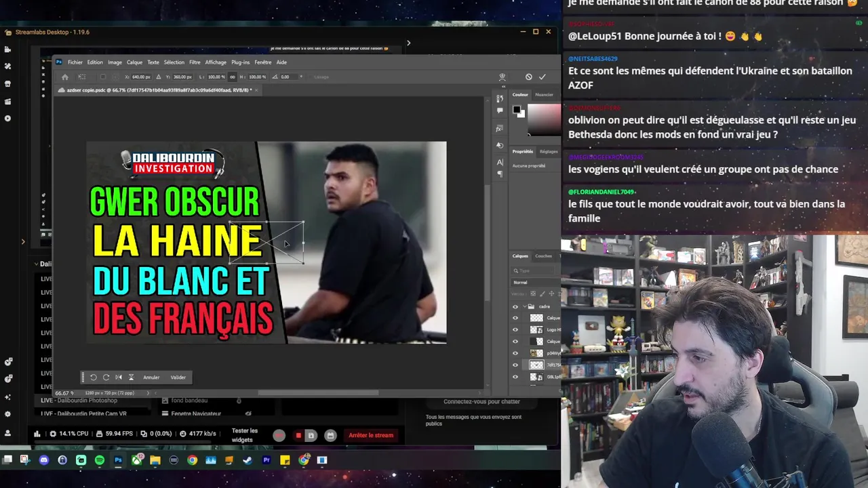Hide the 7df175 layer with eye icon

[x=515, y=365]
